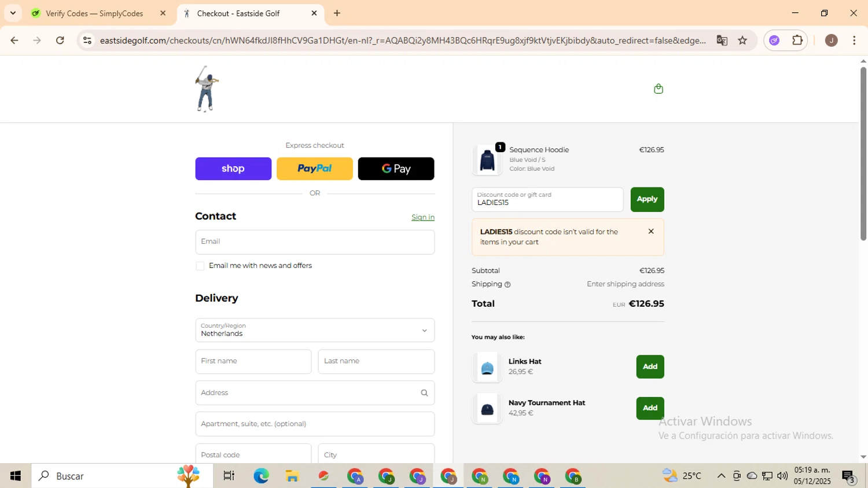
Task: Click the Eastside Golf golfer logo
Action: (206, 89)
